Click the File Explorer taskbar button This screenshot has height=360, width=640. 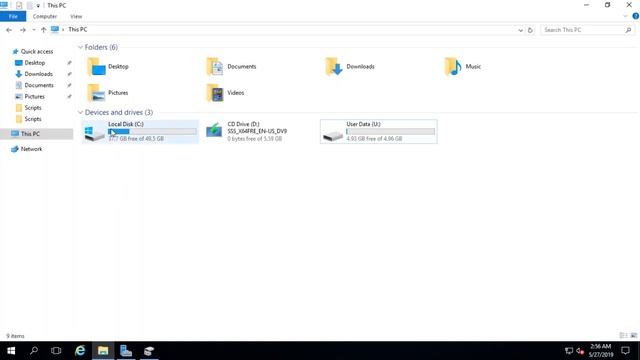pyautogui.click(x=103, y=351)
